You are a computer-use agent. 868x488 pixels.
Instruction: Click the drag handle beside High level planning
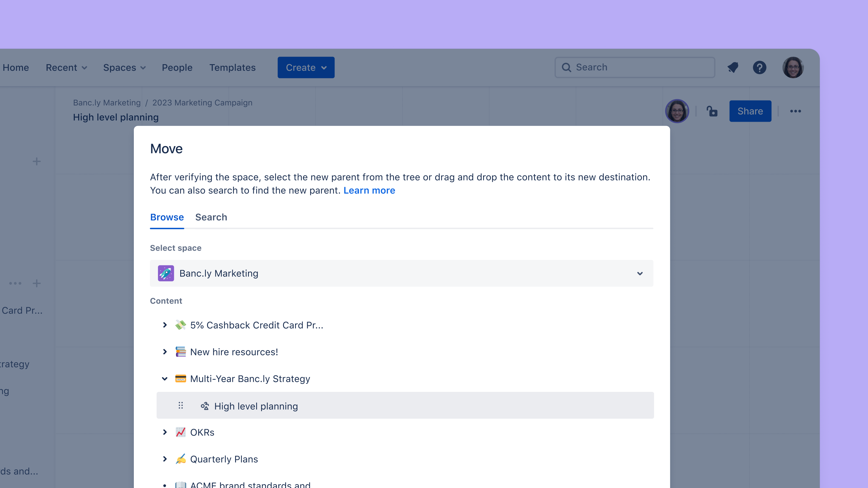(181, 405)
